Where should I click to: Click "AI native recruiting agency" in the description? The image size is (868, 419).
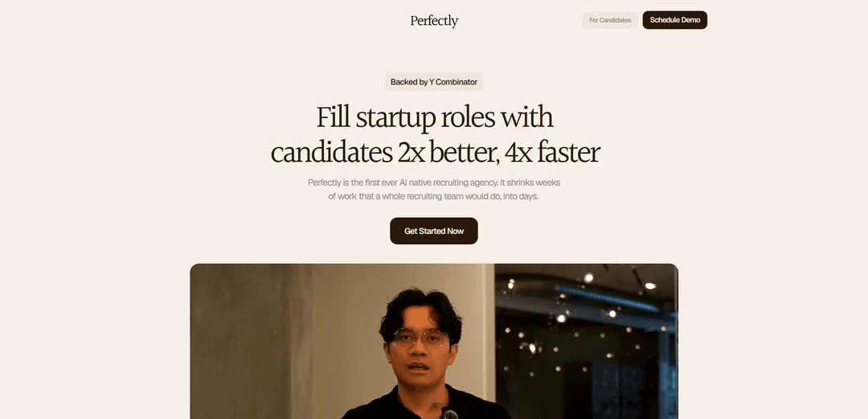point(448,183)
